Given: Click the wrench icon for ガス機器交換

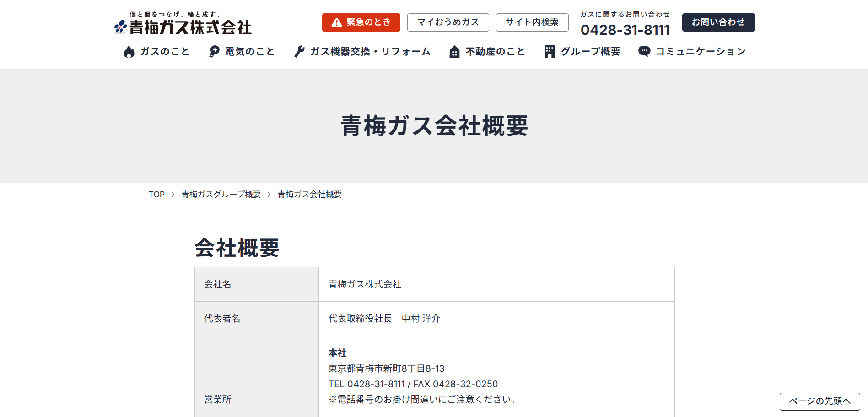Looking at the screenshot, I should click(x=299, y=52).
